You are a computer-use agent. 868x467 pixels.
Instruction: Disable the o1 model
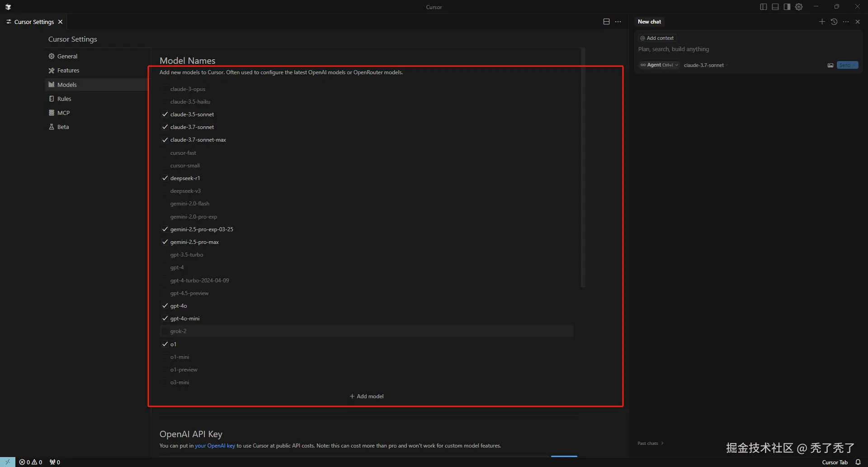point(165,344)
